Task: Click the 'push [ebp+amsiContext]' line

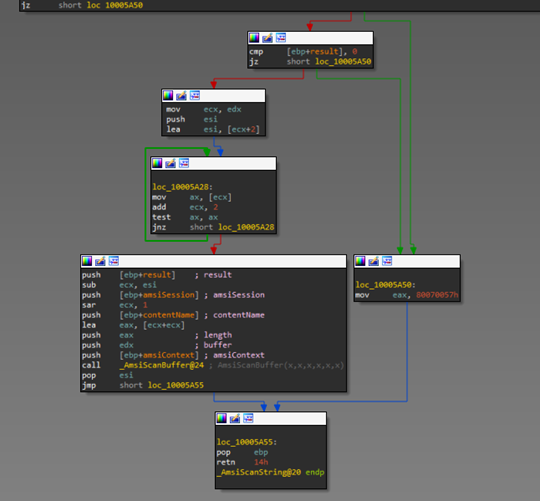Action: click(x=173, y=355)
